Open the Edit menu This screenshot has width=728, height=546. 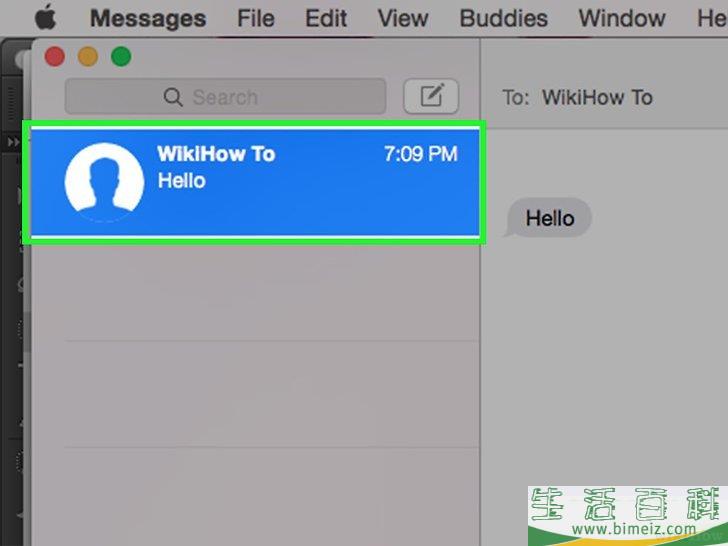(x=325, y=19)
